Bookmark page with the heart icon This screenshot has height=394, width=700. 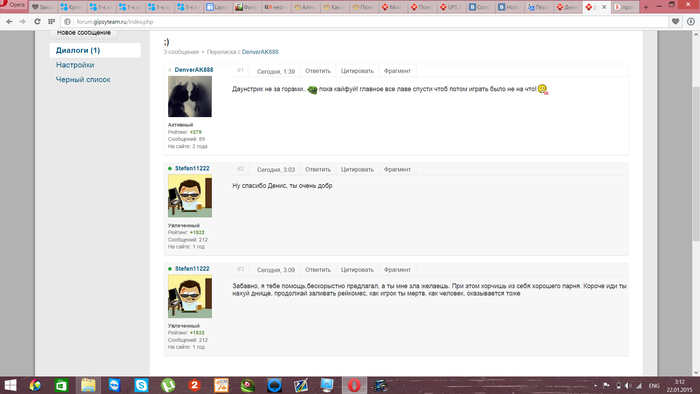coord(675,21)
